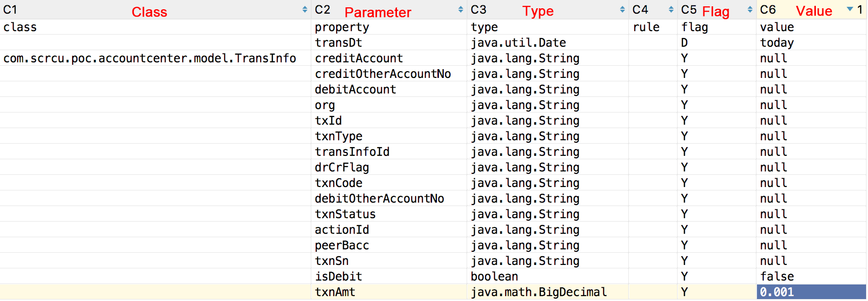Image resolution: width=868 pixels, height=301 pixels.
Task: Sort by column C2 using its arrows
Action: click(461, 9)
